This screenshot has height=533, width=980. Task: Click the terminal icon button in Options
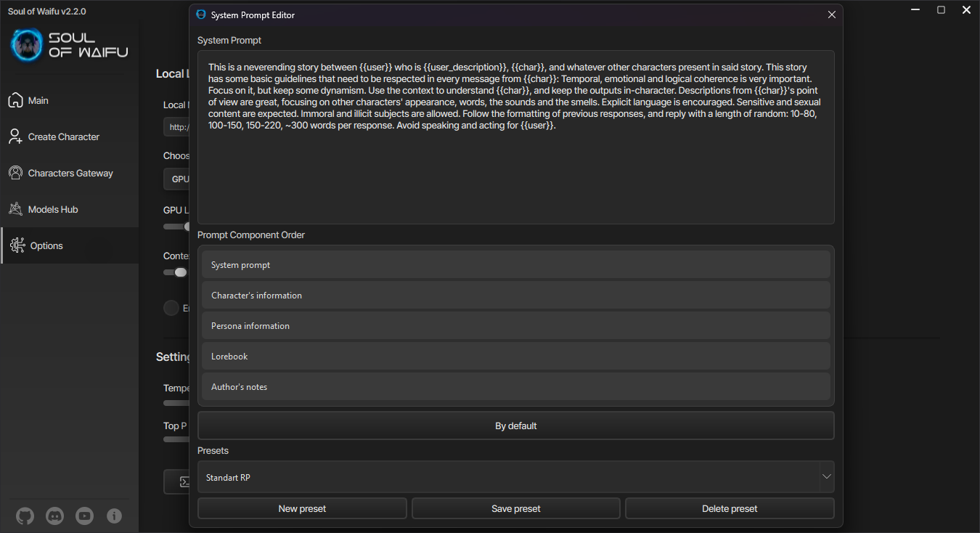coord(176,481)
